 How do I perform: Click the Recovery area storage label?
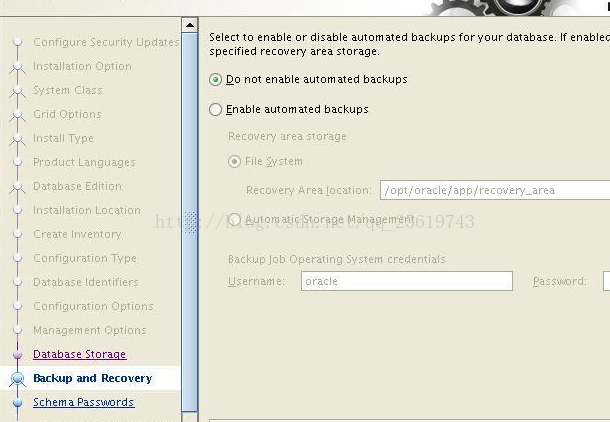287,137
